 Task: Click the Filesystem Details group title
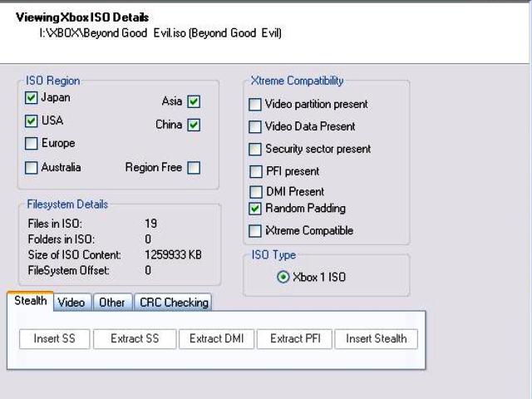pyautogui.click(x=67, y=204)
